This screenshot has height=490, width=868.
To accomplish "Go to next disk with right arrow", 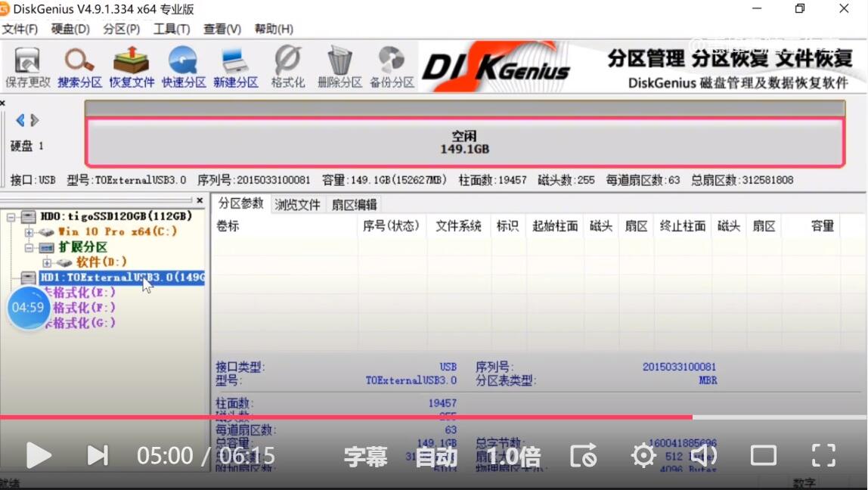I will click(35, 120).
